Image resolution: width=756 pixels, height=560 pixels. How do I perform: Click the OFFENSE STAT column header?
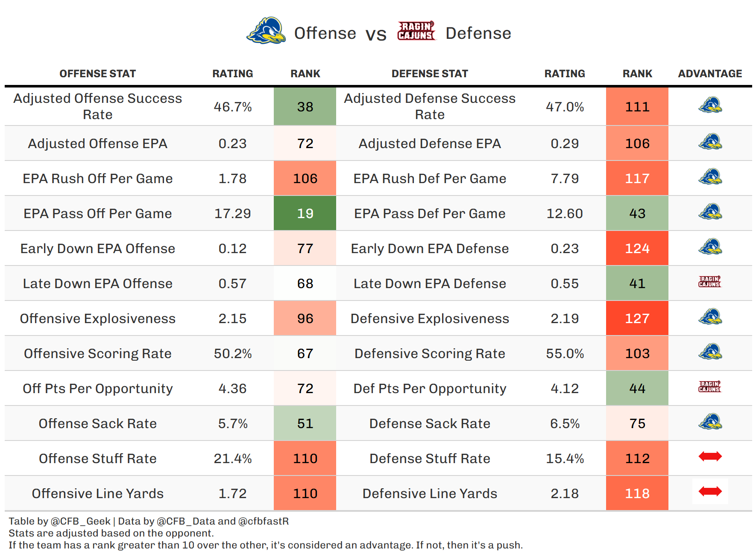coord(97,74)
